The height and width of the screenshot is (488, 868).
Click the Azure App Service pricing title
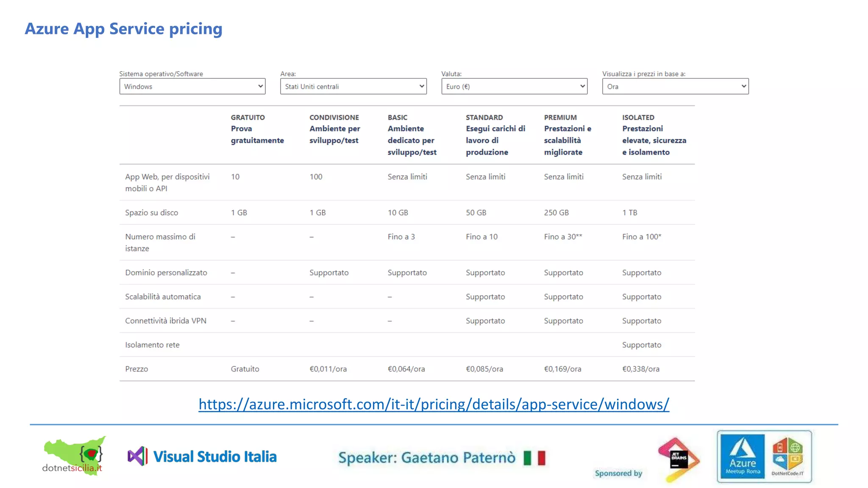click(123, 29)
